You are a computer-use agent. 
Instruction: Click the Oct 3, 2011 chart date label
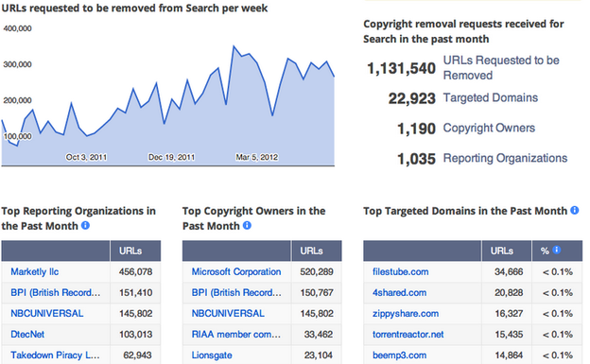(86, 157)
